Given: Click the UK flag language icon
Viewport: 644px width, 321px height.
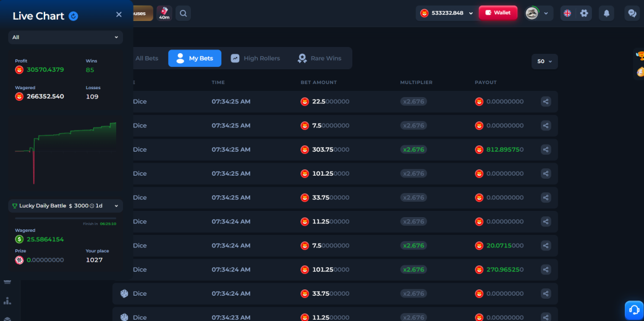Looking at the screenshot, I should pos(567,13).
